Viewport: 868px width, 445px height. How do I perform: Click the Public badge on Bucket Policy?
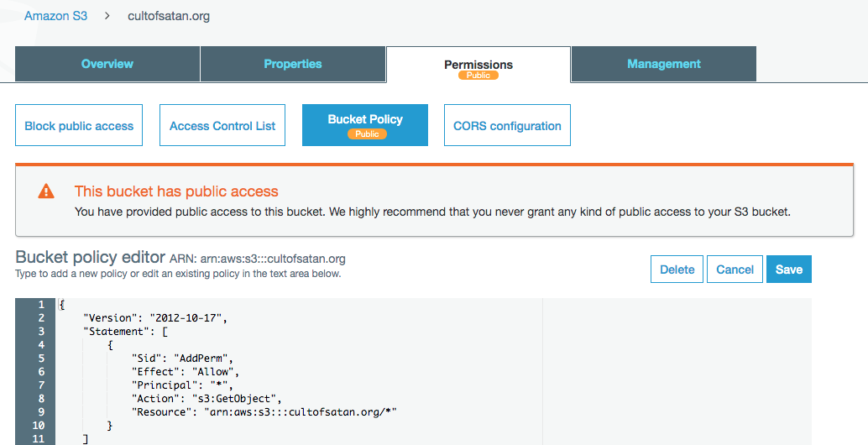[x=367, y=133]
